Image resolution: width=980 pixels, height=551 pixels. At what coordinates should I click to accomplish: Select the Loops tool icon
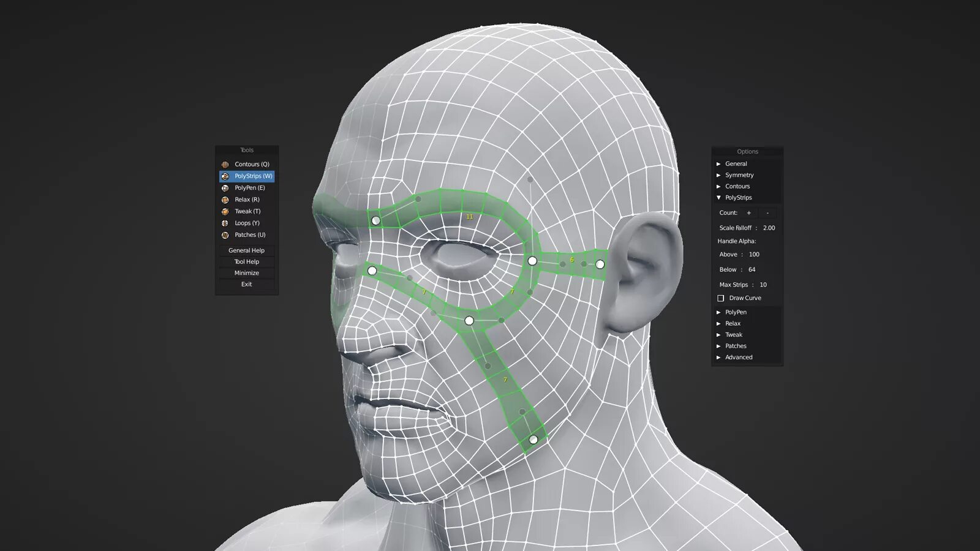225,223
